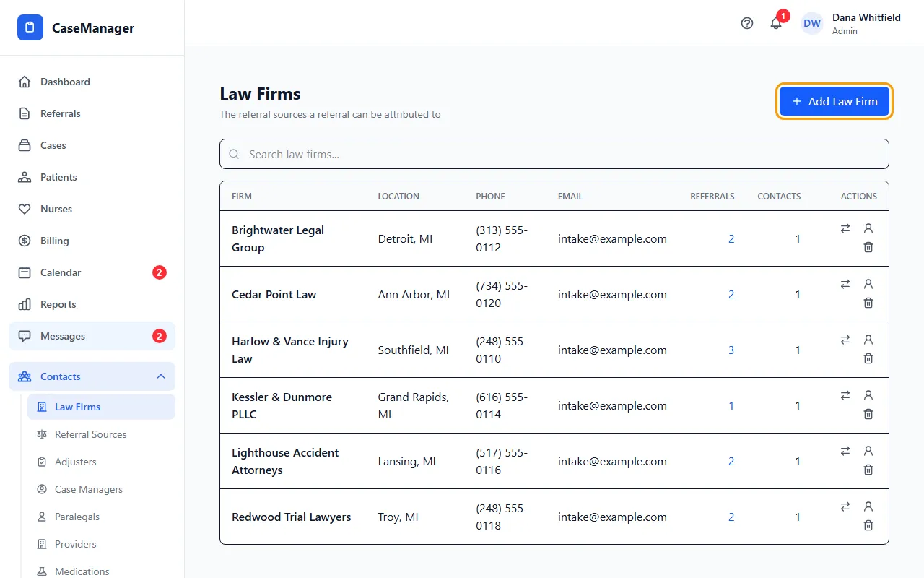Delete Brightwater Legal Group with trash icon

[x=868, y=247]
